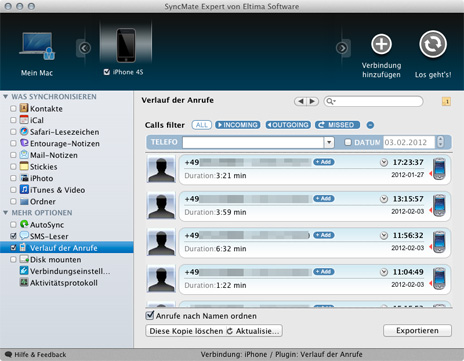
Task: Filter by MISSED calls
Action: click(x=337, y=125)
